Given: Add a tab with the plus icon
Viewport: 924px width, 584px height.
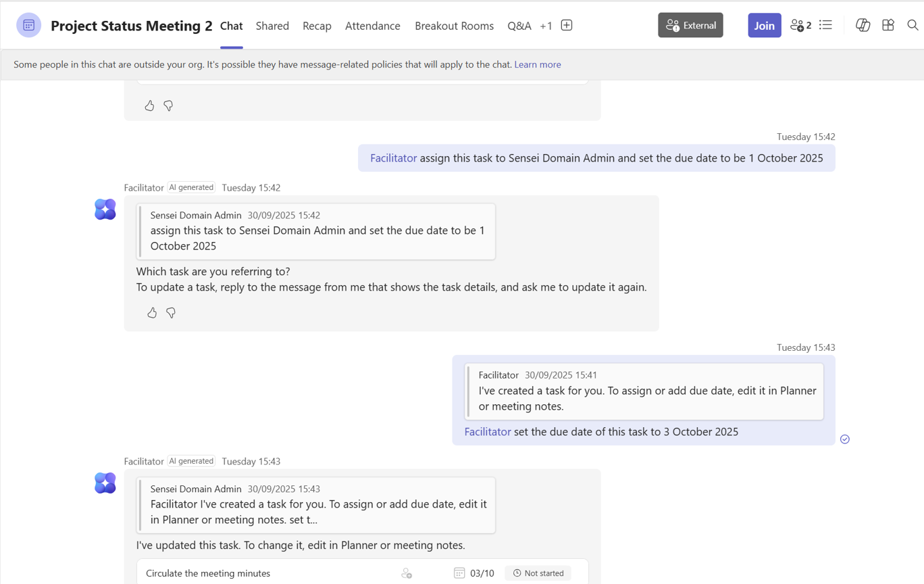Looking at the screenshot, I should tap(567, 26).
